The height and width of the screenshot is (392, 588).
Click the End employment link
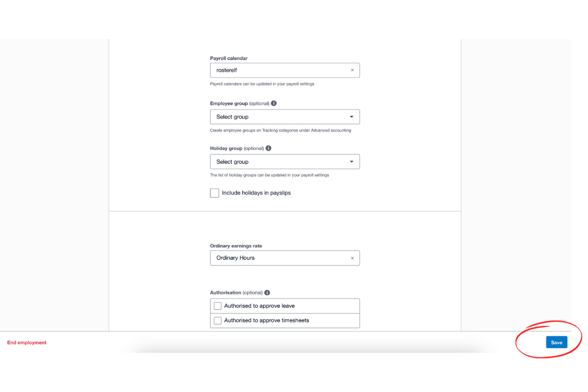tap(26, 343)
